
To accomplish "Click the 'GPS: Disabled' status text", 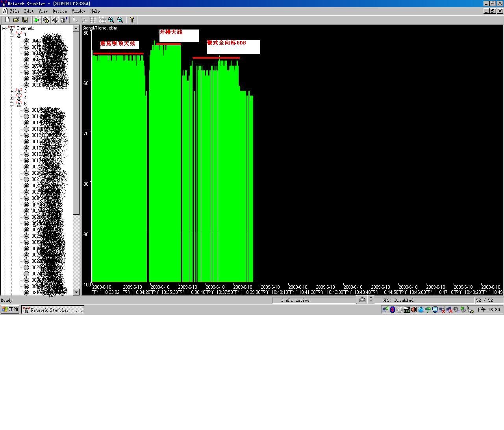I will (398, 300).
